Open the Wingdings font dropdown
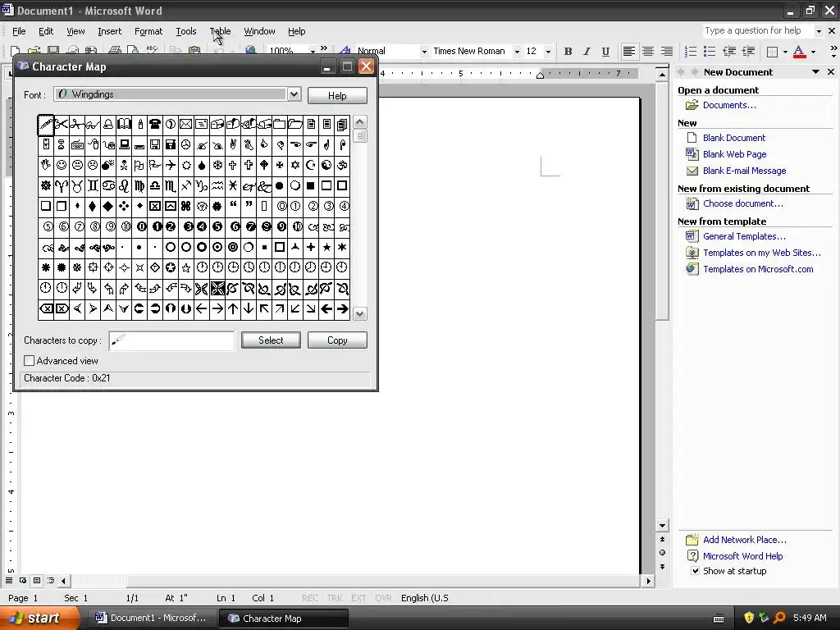Screen dimensions: 840x630 (x=294, y=94)
